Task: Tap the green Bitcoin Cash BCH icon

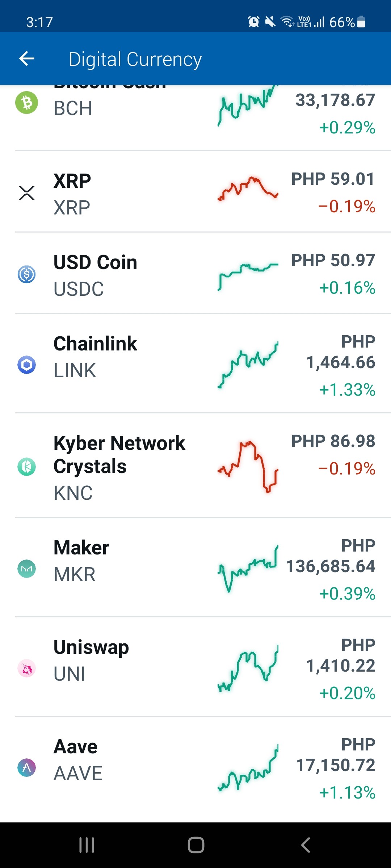Action: 26,102
